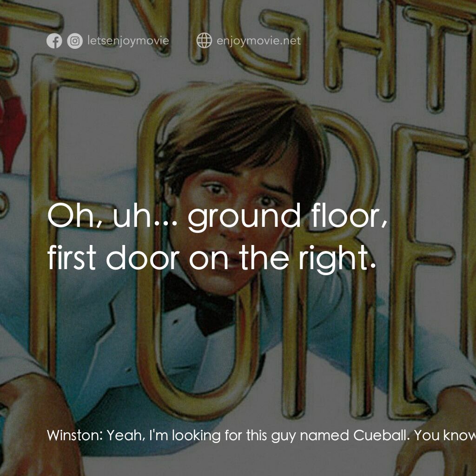476x476 pixels.
Task: Click the globe website icon
Action: tap(204, 40)
